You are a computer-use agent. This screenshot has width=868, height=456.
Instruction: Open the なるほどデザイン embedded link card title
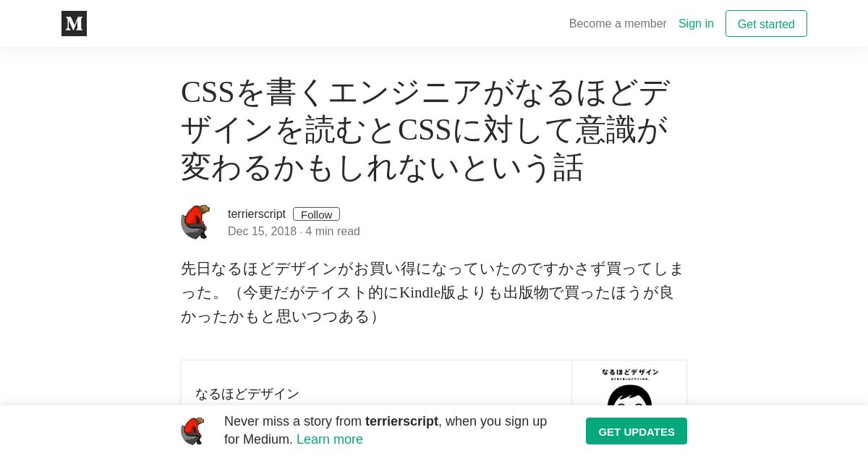coord(247,394)
